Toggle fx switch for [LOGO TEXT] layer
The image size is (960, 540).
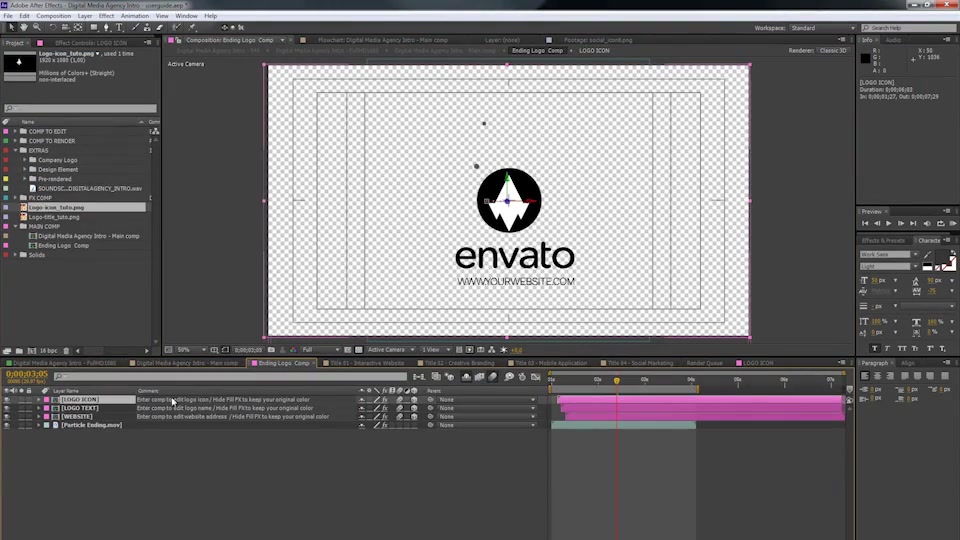(385, 408)
